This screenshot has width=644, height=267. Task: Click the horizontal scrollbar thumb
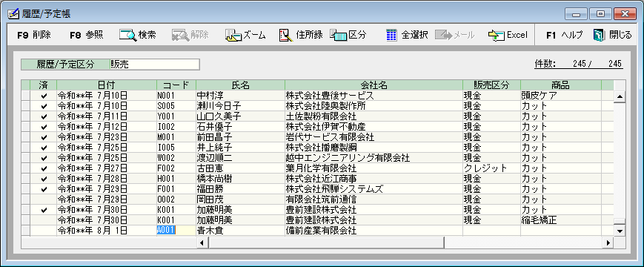[x=326, y=243]
